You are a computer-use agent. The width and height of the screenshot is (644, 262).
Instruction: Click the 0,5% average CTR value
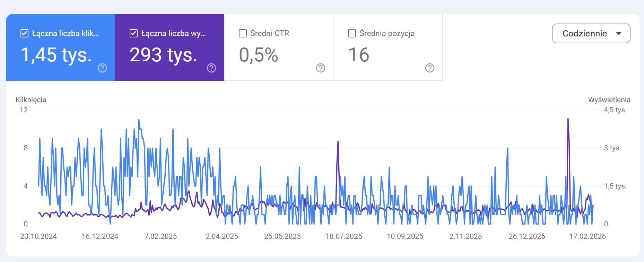coord(259,55)
